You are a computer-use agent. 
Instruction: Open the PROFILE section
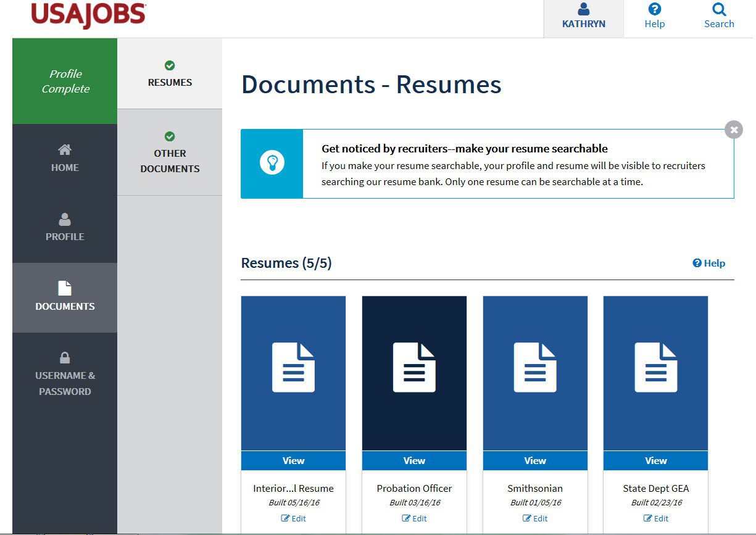tap(65, 228)
